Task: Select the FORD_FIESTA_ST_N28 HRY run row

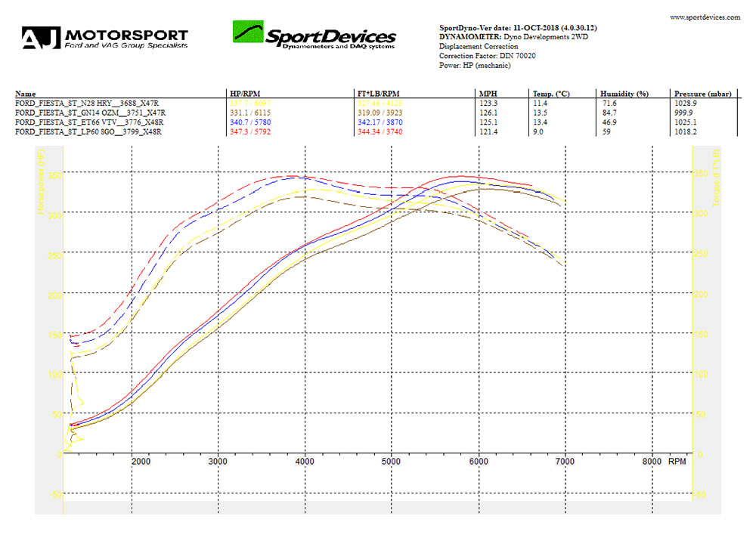Action: point(376,103)
